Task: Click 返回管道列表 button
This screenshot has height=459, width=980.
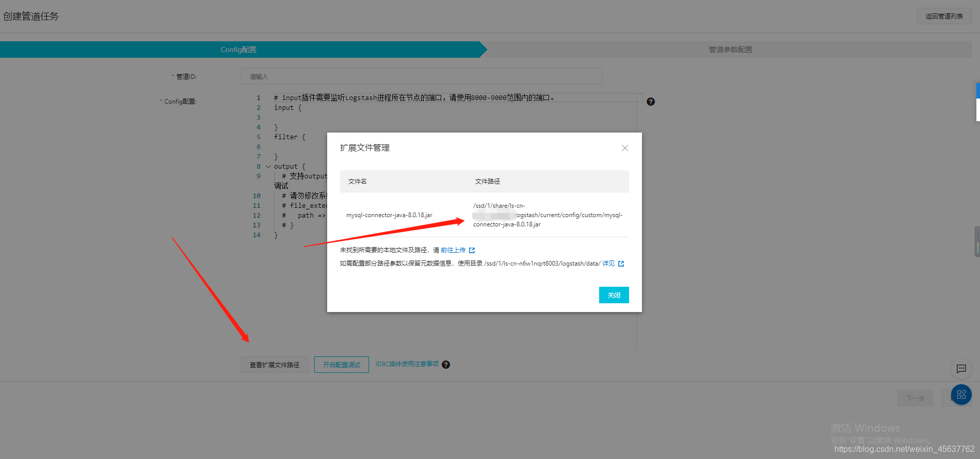Action: coord(944,16)
